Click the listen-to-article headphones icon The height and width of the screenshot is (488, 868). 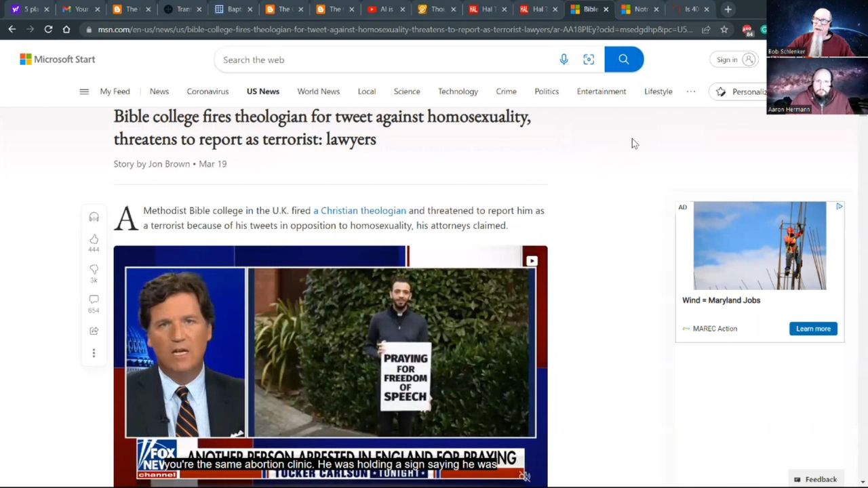(94, 217)
